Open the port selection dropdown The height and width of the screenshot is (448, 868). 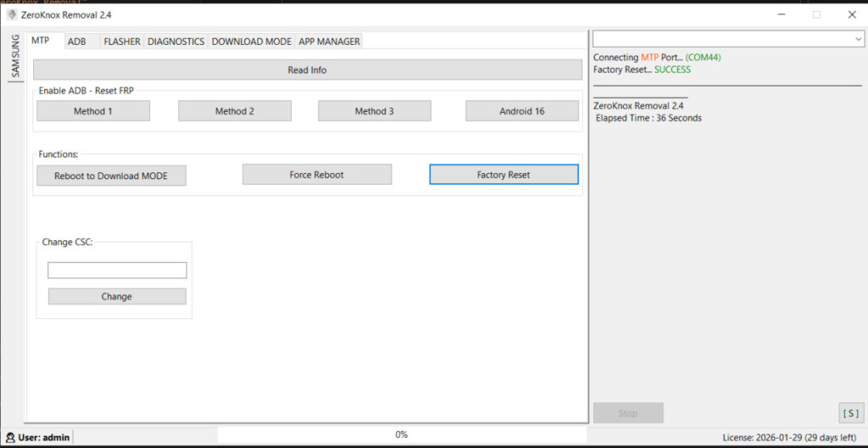pos(859,39)
